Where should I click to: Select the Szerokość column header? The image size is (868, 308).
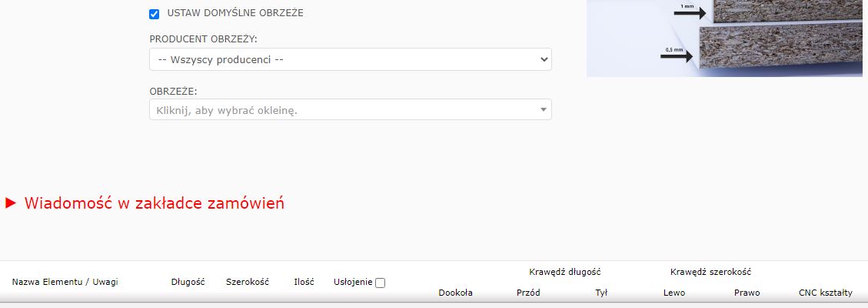coord(248,283)
